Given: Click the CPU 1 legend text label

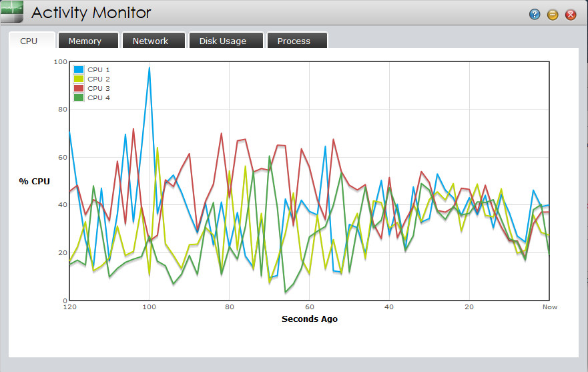Looking at the screenshot, I should (99, 69).
